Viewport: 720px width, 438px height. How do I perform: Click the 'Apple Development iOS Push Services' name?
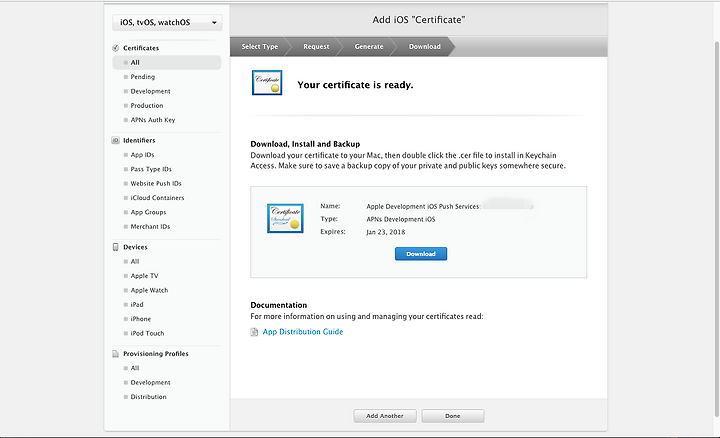[x=423, y=207]
